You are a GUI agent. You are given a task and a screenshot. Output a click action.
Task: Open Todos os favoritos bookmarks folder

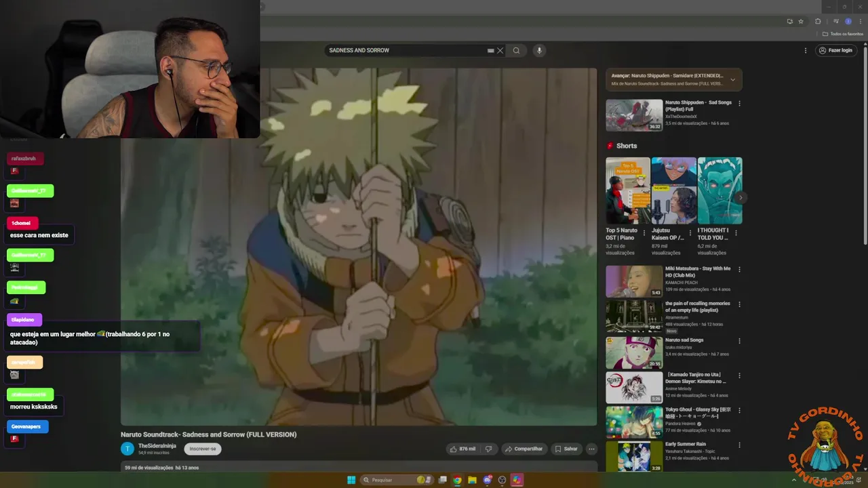[843, 34]
